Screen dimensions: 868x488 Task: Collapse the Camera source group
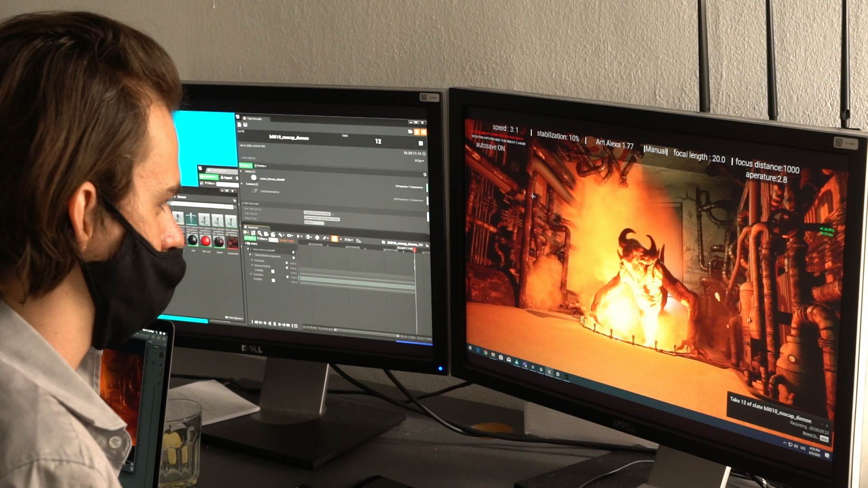point(241,183)
